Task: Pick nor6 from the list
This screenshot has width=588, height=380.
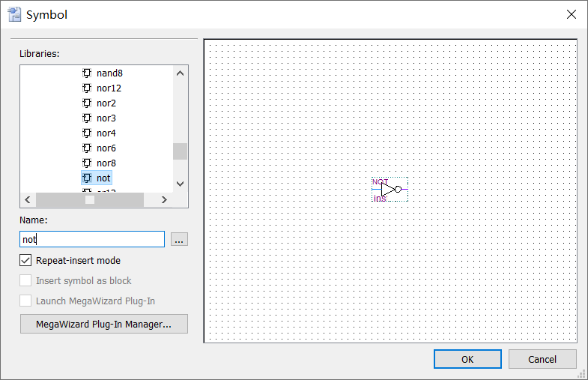Action: [x=106, y=148]
